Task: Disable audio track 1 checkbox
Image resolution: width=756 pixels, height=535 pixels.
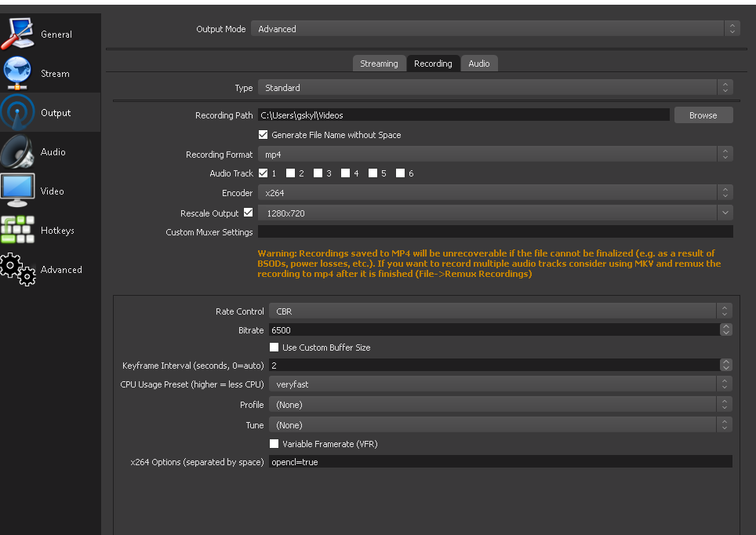Action: [x=264, y=173]
